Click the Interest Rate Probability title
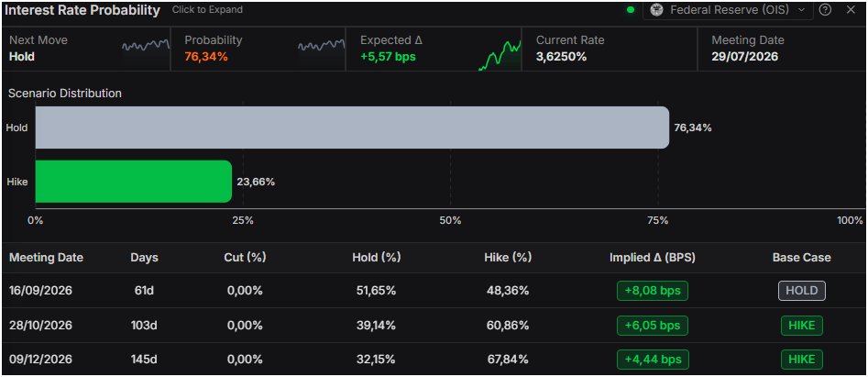868x377 pixels. click(82, 10)
